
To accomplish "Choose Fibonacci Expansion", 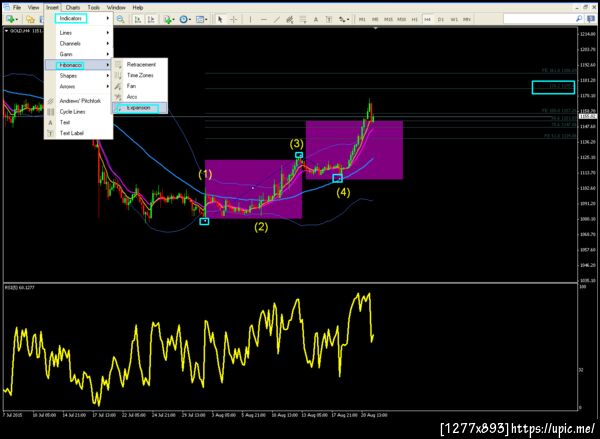I will tap(140, 108).
